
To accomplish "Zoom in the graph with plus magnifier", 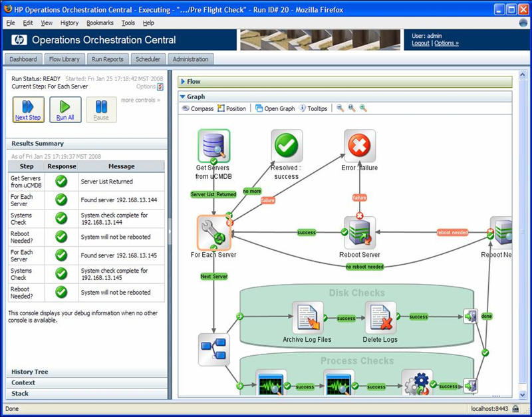I will coord(363,108).
